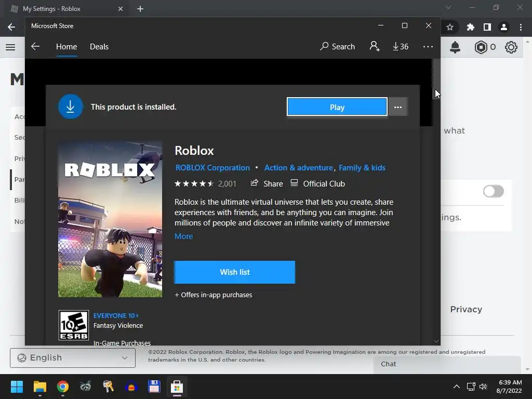The width and height of the screenshot is (532, 399).
Task: Click the Privacy footer link on Roblox page
Action: tap(466, 309)
